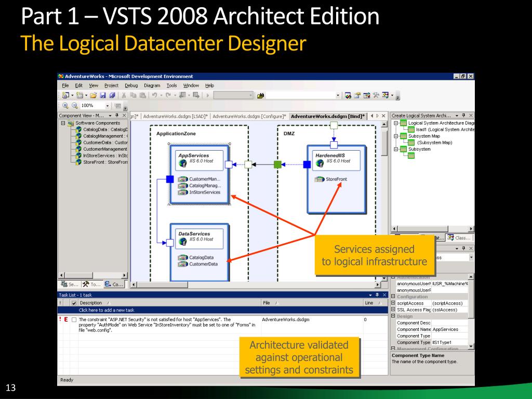Select the CatalogData tree item in Component View
Viewport: 532px width, 399px height.
coord(102,129)
